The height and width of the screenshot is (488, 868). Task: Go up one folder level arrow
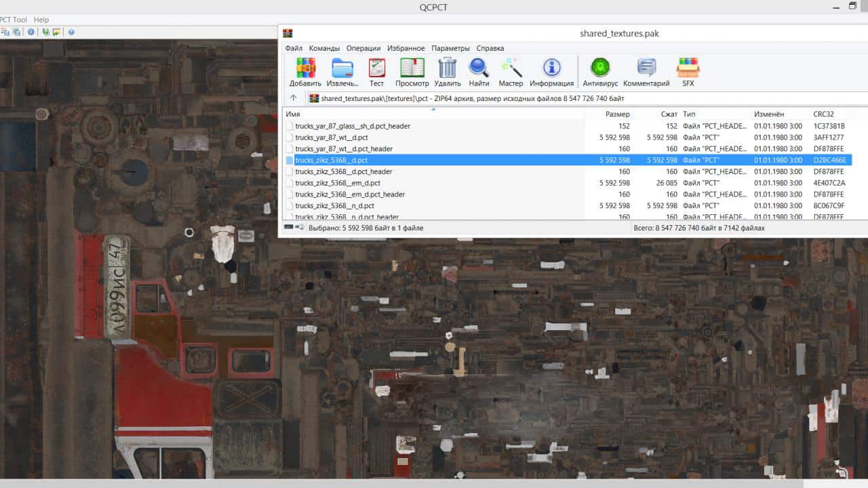293,98
